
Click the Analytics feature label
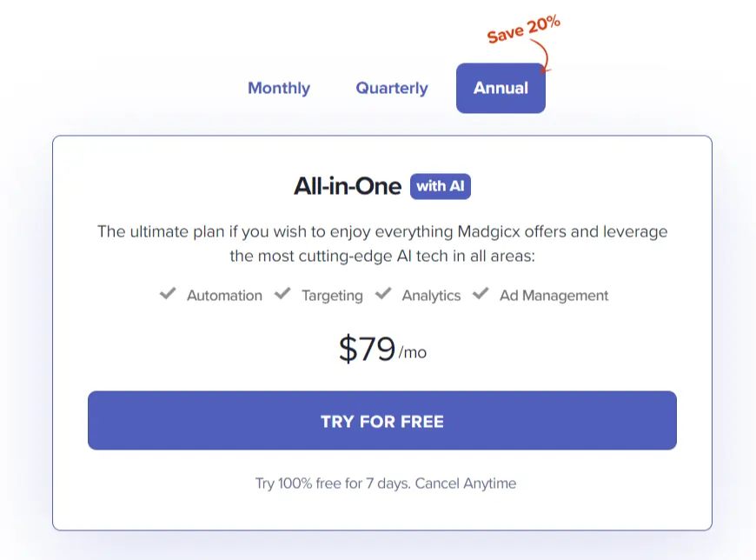tap(431, 296)
